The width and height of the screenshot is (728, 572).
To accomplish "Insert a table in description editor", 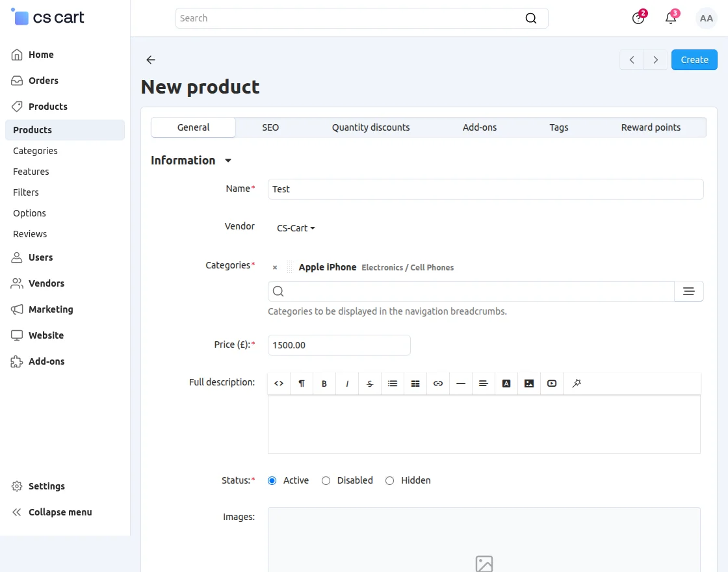I will tap(415, 383).
